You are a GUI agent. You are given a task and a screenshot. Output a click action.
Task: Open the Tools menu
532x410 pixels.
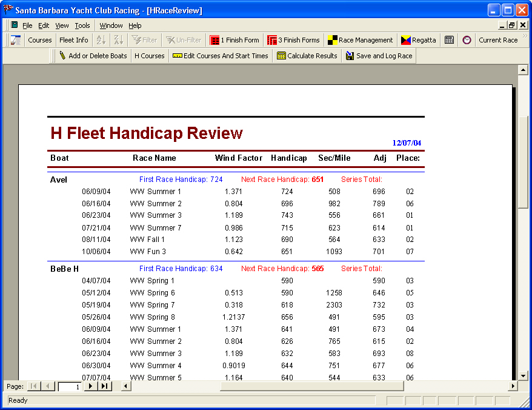82,25
